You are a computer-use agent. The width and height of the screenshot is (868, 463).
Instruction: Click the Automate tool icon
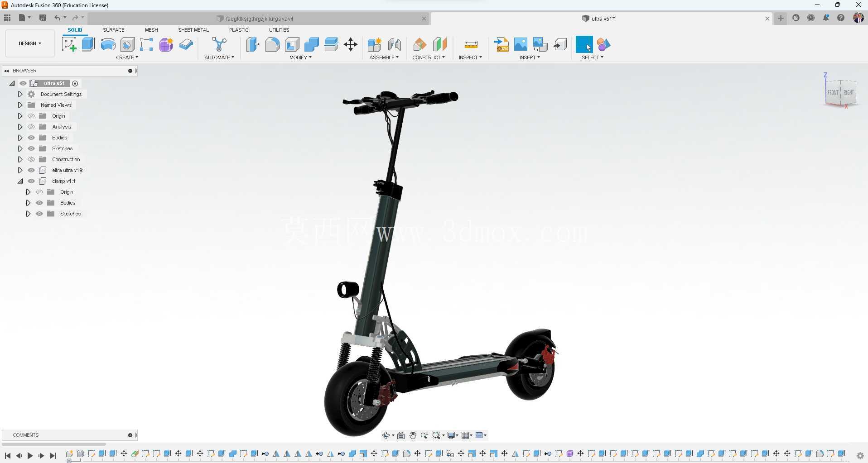(x=219, y=44)
